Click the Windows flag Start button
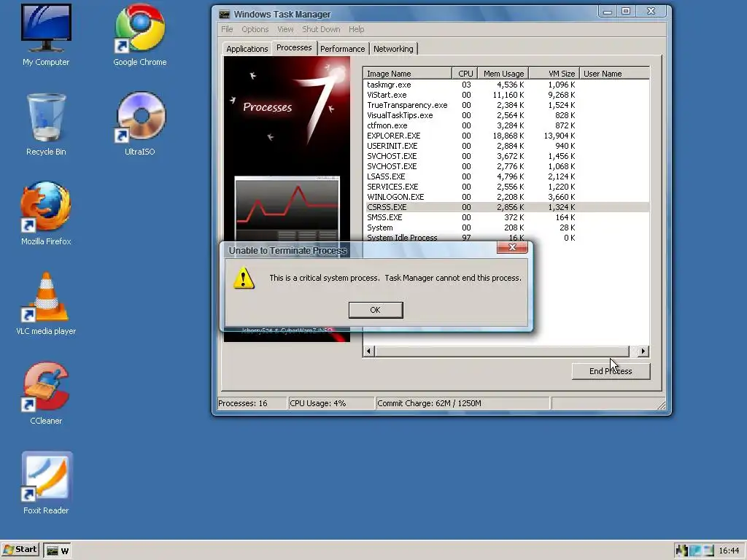This screenshot has height=560, width=747. (x=20, y=550)
